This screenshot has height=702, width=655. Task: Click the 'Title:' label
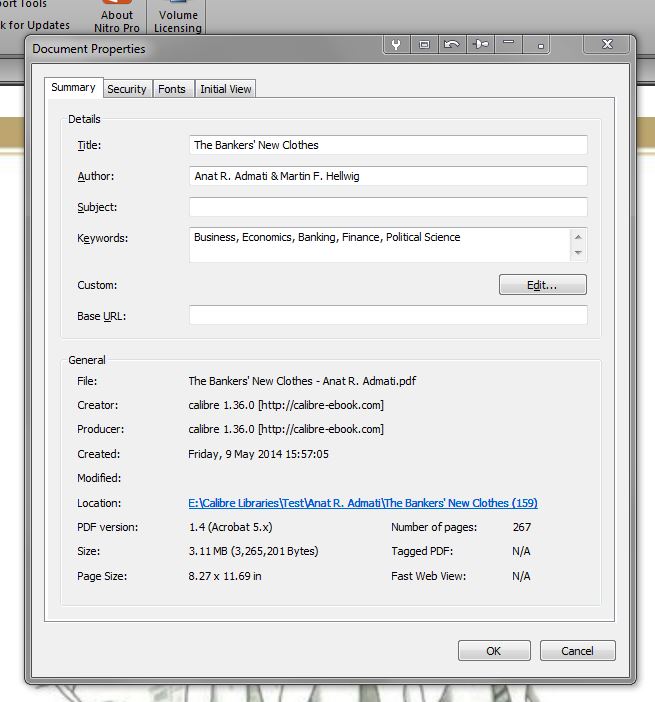[x=89, y=145]
